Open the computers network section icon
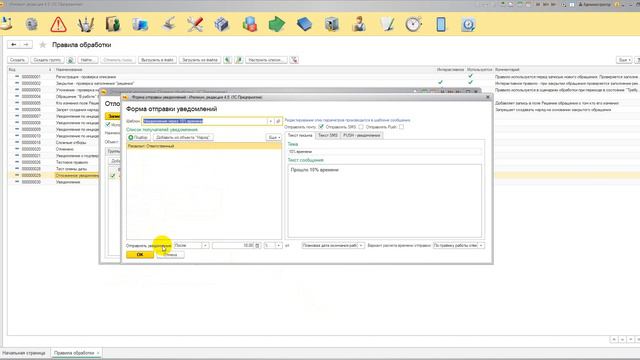 pyautogui.click(x=140, y=24)
